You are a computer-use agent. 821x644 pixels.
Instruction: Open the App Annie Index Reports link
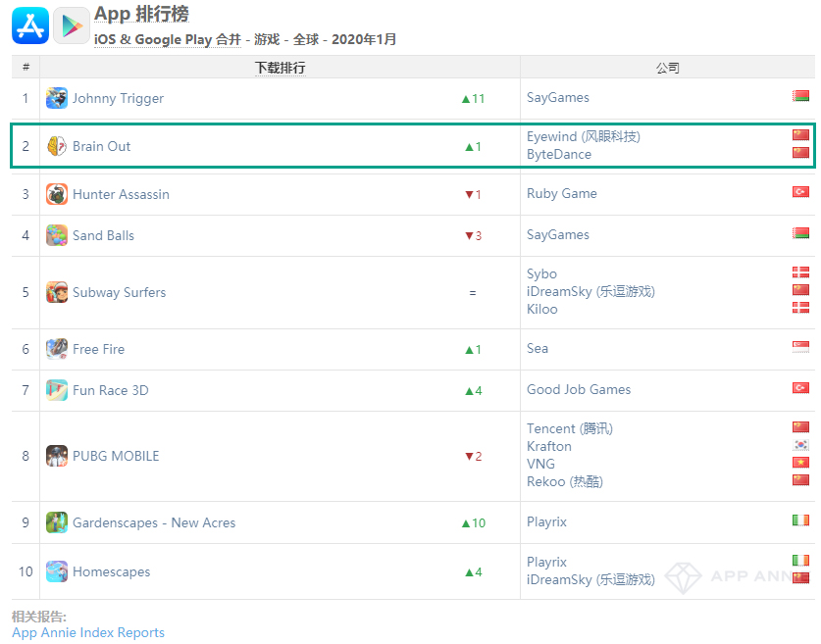pyautogui.click(x=88, y=632)
